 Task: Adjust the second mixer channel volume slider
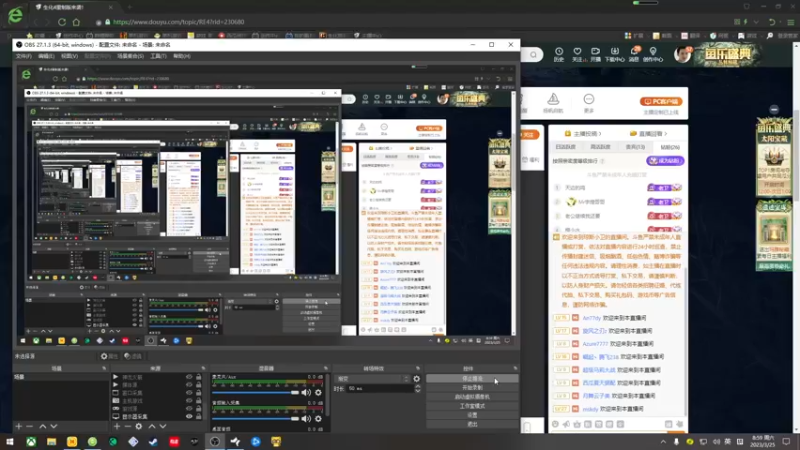coord(255,418)
